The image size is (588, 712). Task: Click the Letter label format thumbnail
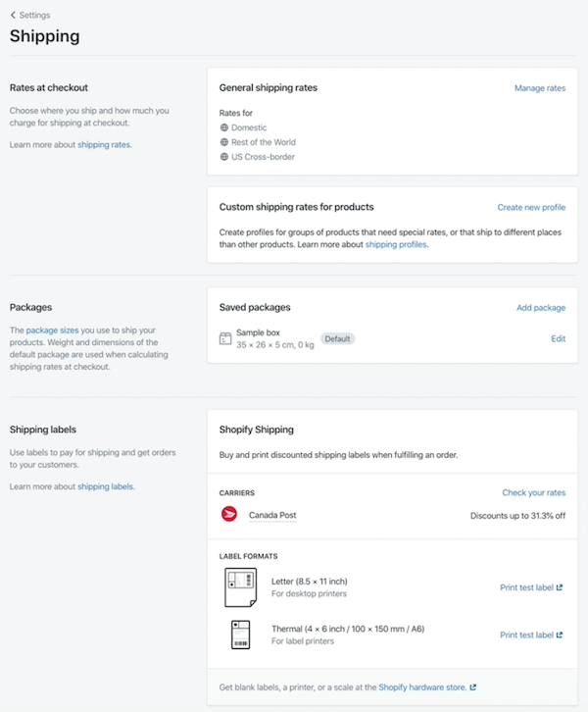coord(240,587)
